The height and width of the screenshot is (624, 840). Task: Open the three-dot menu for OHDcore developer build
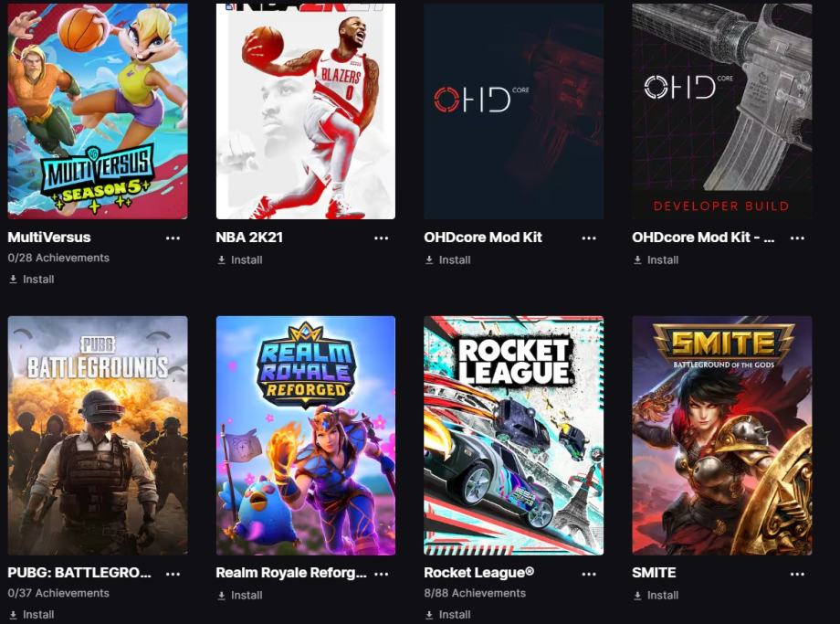coord(797,238)
